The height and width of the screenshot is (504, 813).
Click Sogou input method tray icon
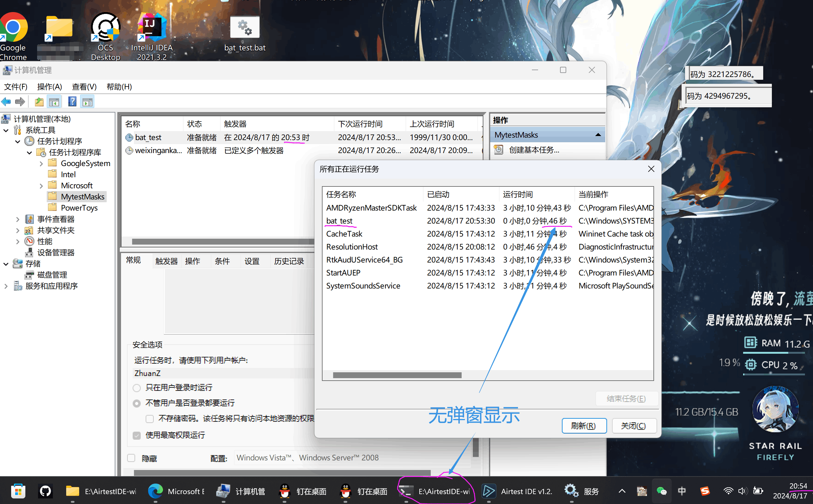click(705, 491)
